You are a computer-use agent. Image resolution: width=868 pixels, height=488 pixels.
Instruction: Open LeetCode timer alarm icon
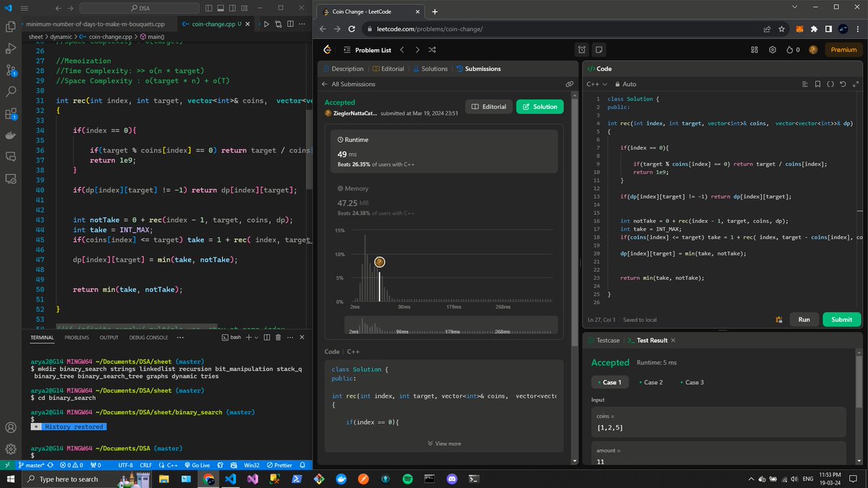click(582, 50)
